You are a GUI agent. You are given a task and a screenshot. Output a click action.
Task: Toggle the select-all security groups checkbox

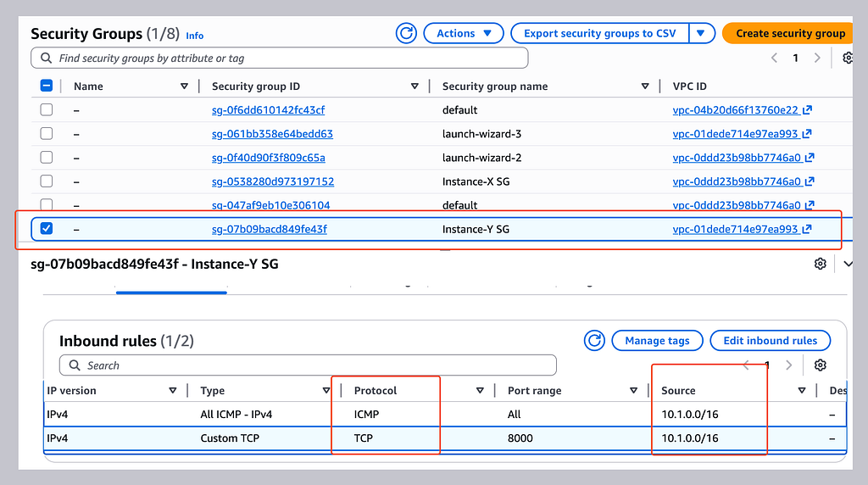[47, 86]
